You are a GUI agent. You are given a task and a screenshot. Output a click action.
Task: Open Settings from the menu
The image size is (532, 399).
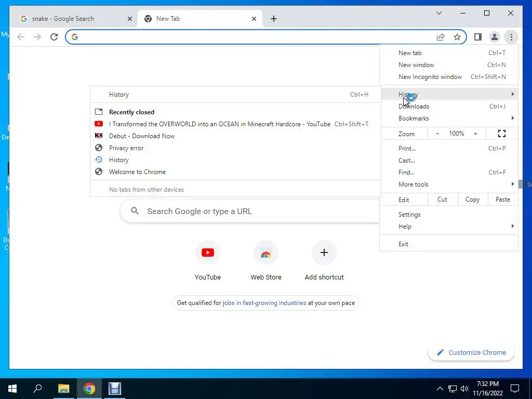coord(449,215)
